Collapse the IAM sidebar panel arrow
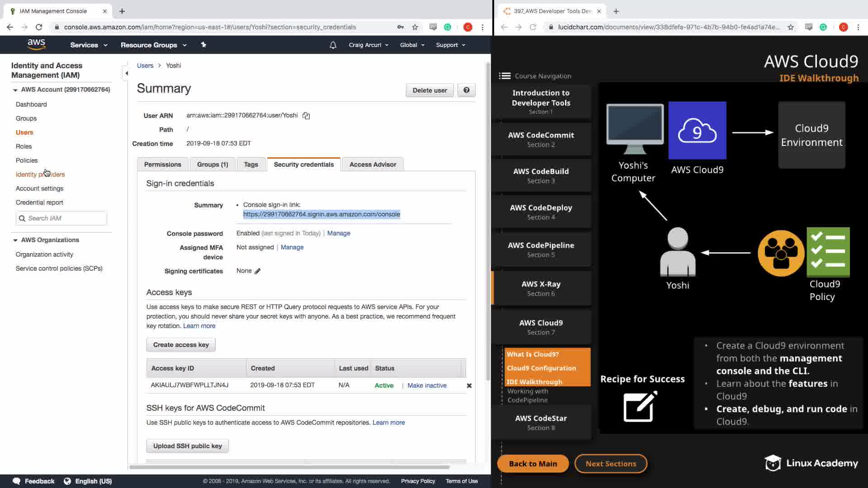This screenshot has height=488, width=868. point(127,73)
